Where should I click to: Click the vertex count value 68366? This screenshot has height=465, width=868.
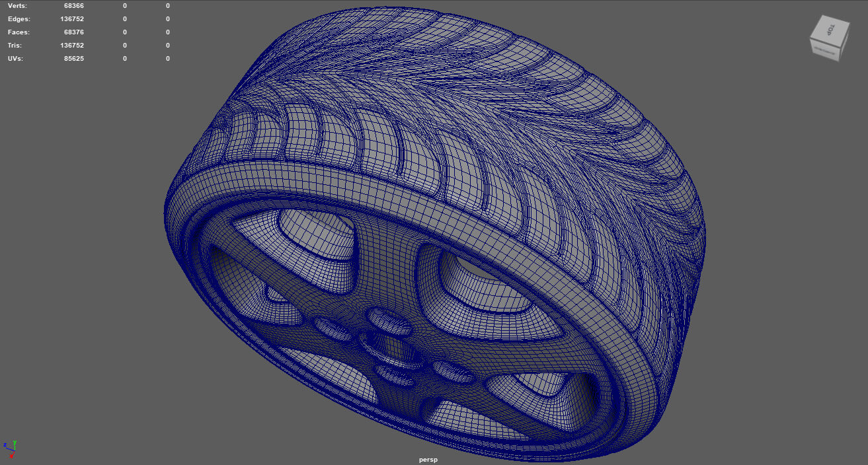coord(74,6)
